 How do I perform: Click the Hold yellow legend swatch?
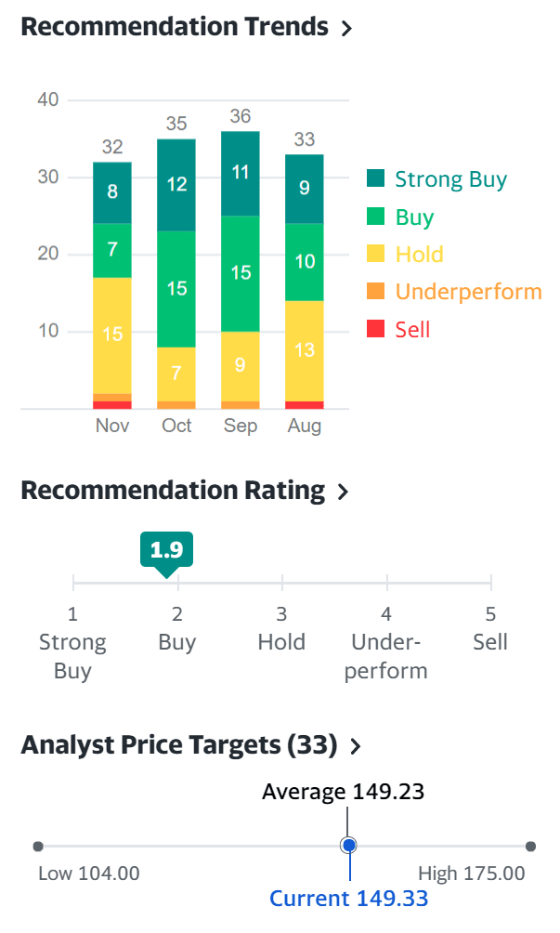375,255
